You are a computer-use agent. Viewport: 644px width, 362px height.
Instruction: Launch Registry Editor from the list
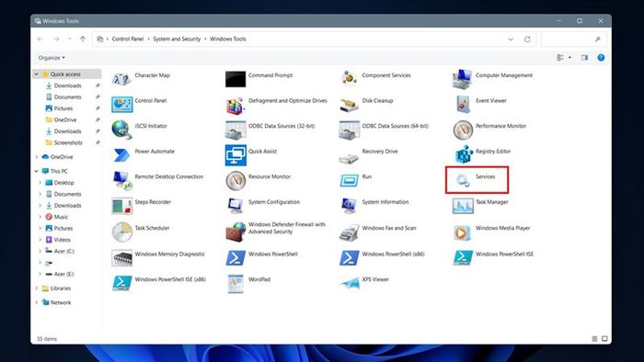click(463, 154)
